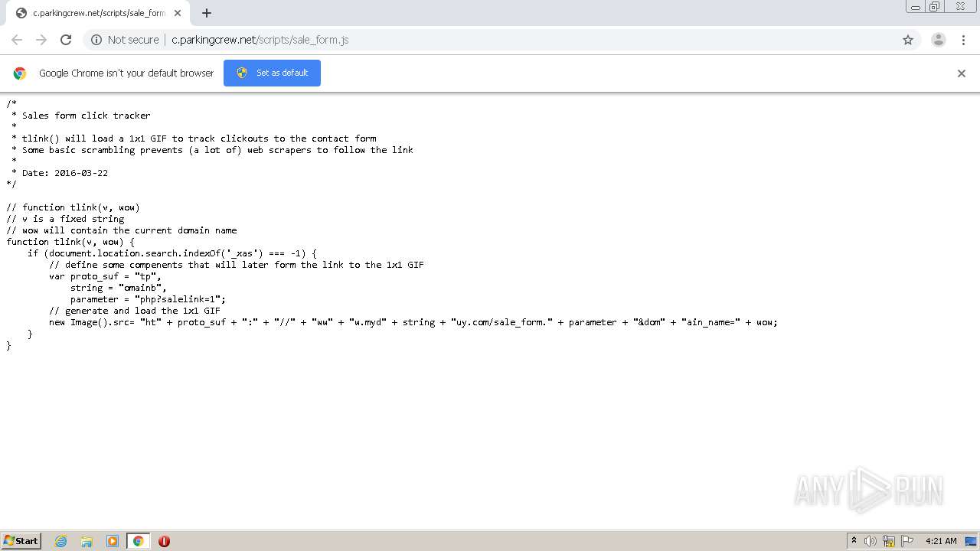
Task: Click the 'parameter = "php?salelink=1";' line
Action: coord(149,299)
